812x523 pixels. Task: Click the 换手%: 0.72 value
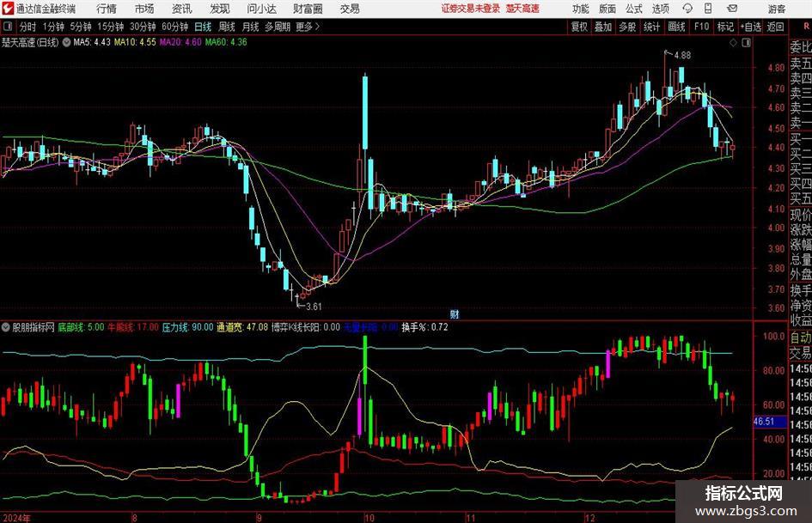click(x=424, y=327)
